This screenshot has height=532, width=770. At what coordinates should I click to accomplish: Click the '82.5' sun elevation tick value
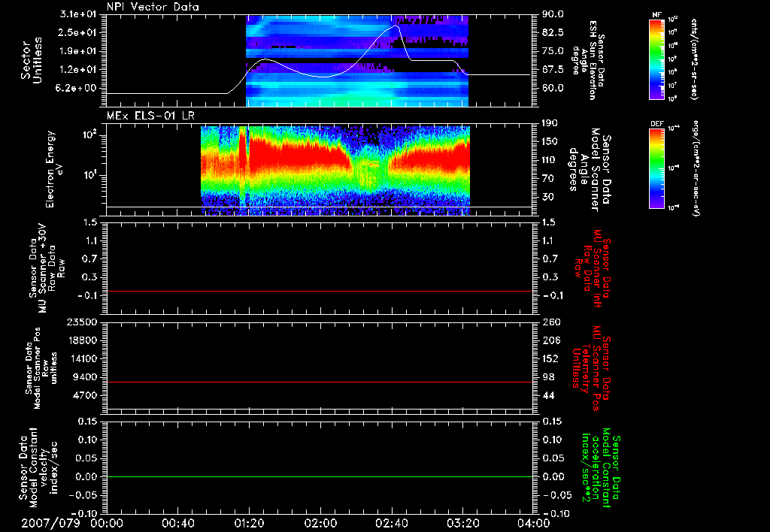pyautogui.click(x=553, y=32)
